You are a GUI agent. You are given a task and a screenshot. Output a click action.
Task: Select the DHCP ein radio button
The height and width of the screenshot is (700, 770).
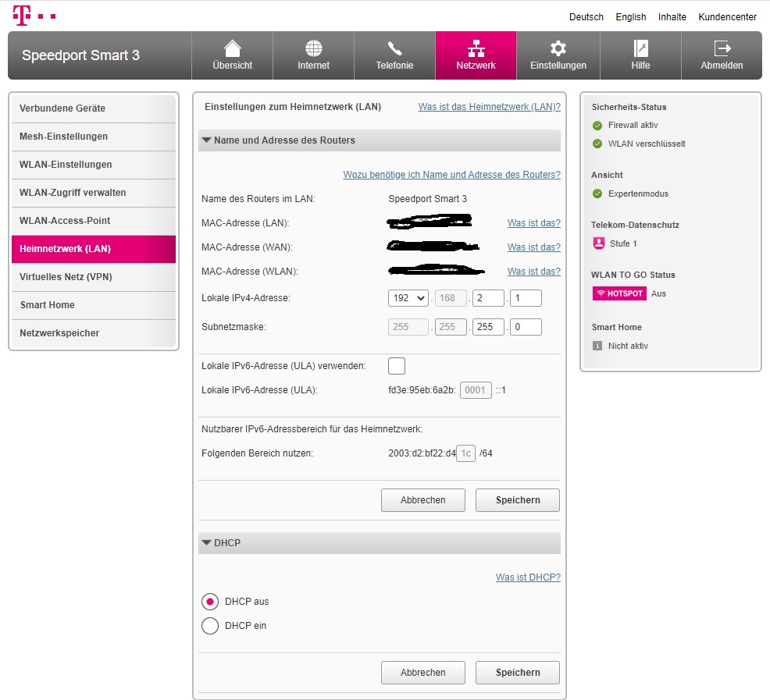(x=210, y=626)
